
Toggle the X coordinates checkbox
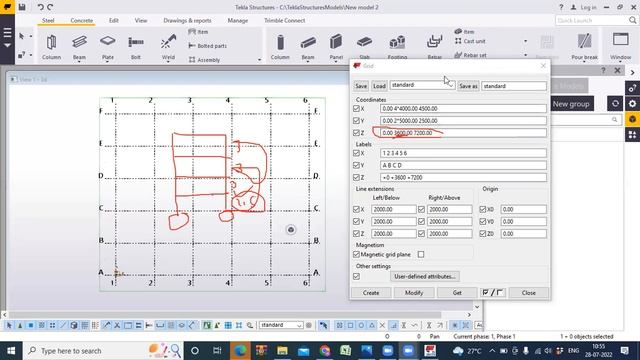tap(356, 109)
